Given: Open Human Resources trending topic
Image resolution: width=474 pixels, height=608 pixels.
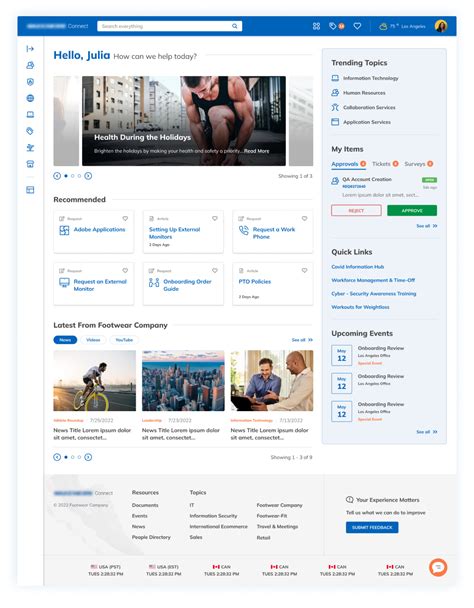Looking at the screenshot, I should (358, 93).
